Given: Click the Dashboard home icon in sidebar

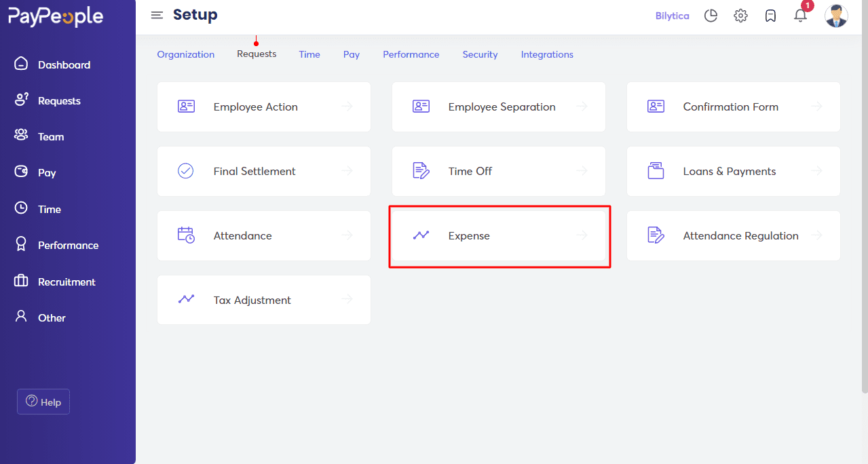Looking at the screenshot, I should tap(21, 64).
